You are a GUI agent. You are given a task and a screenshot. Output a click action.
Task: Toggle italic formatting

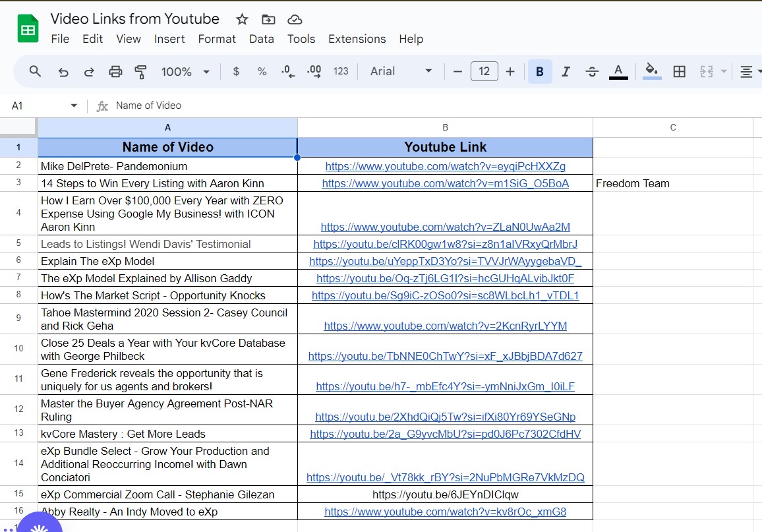pyautogui.click(x=566, y=72)
